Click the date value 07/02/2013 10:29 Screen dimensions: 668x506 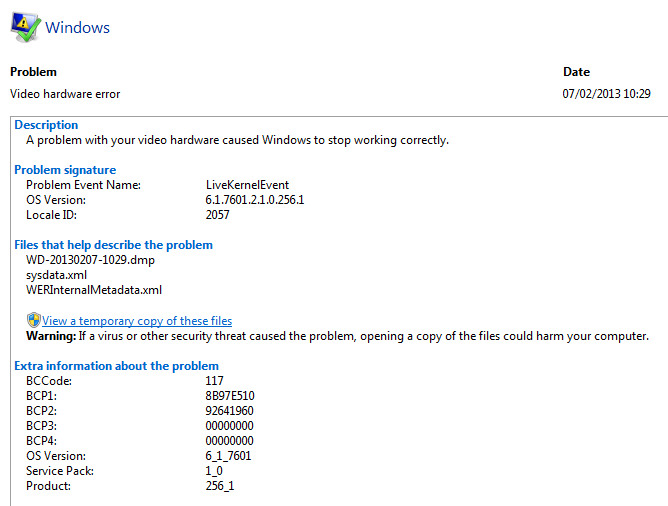pos(607,94)
